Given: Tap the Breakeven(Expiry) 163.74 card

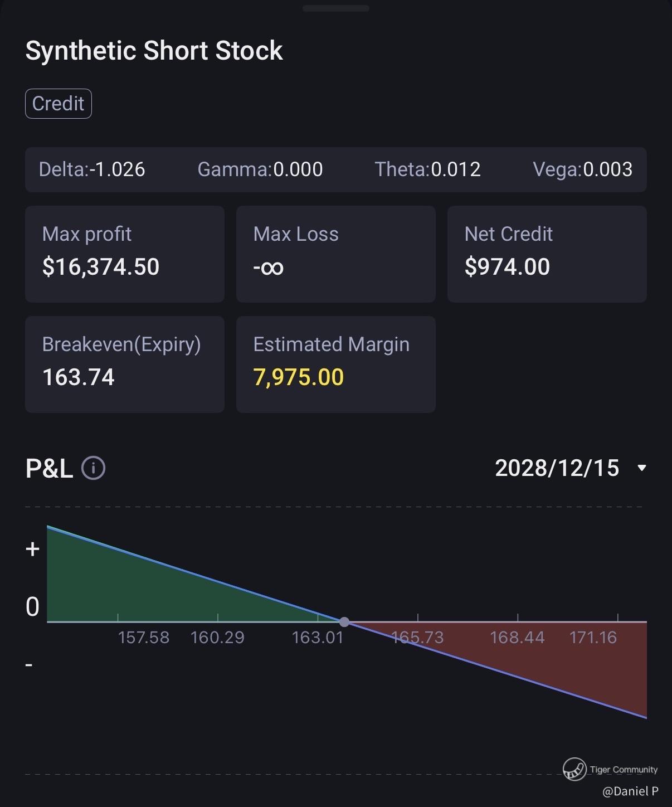Looking at the screenshot, I should tap(125, 364).
